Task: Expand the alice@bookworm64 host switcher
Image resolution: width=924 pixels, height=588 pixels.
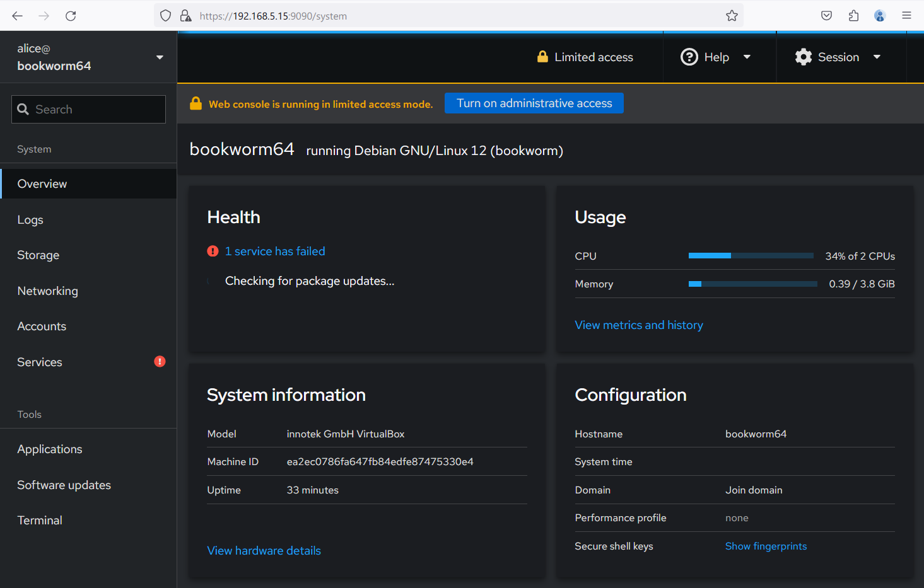Action: [x=88, y=57]
